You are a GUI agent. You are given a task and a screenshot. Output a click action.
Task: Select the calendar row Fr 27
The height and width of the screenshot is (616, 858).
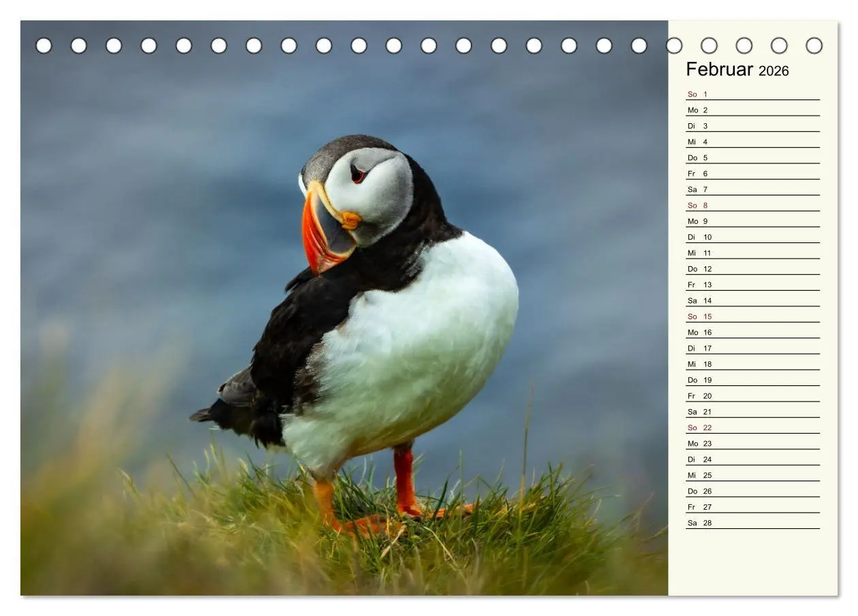pos(752,507)
